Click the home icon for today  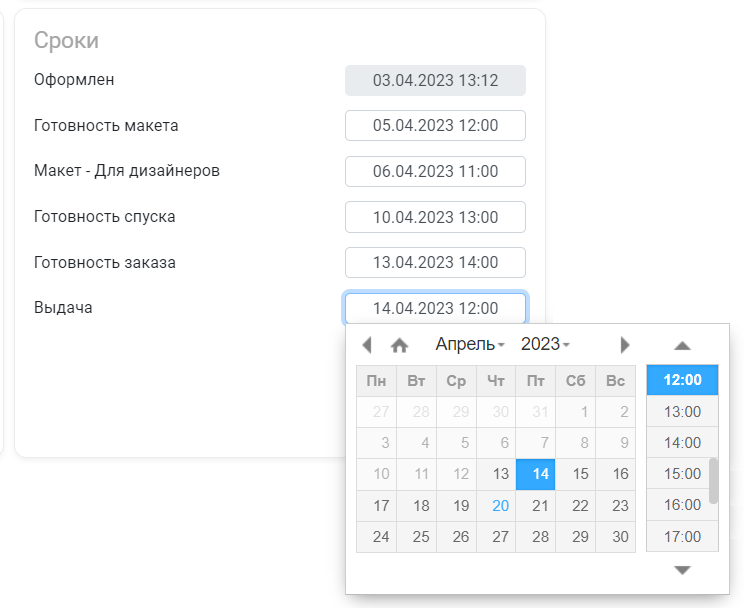click(x=399, y=345)
